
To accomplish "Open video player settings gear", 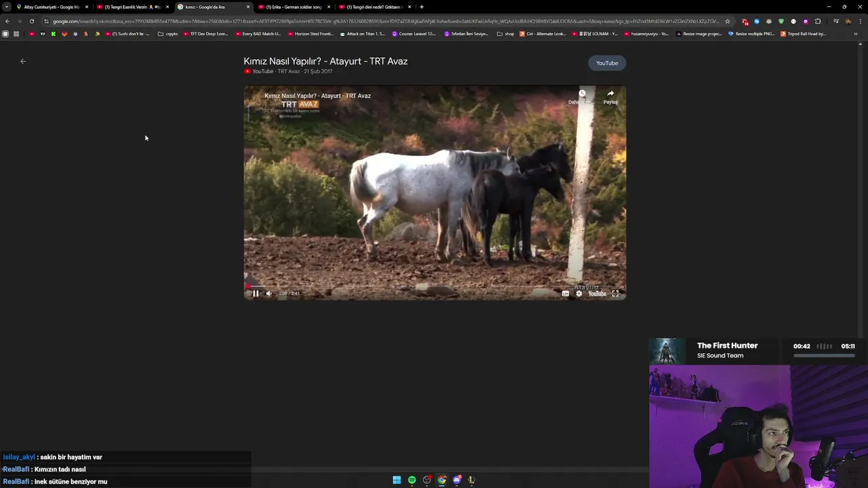I will pos(578,293).
